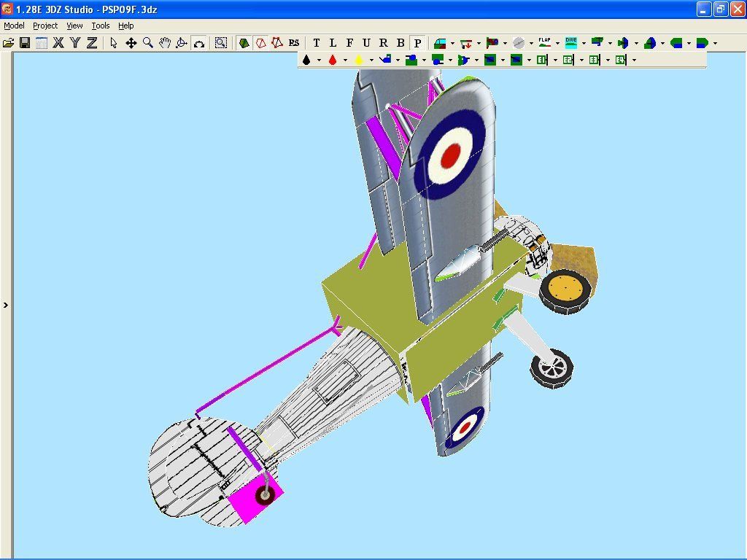Toggle red wireframe render mode
The width and height of the screenshot is (747, 560).
coord(260,43)
